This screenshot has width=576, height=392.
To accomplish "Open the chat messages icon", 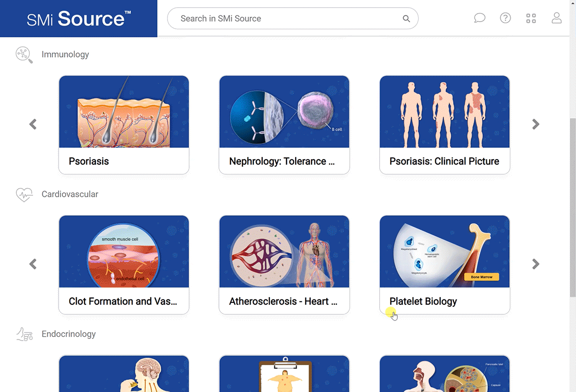I will tap(480, 18).
